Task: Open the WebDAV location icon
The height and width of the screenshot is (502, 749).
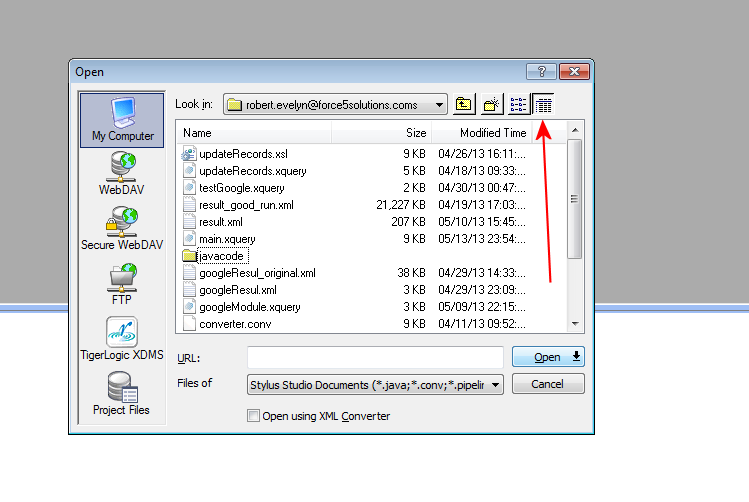Action: tap(122, 170)
